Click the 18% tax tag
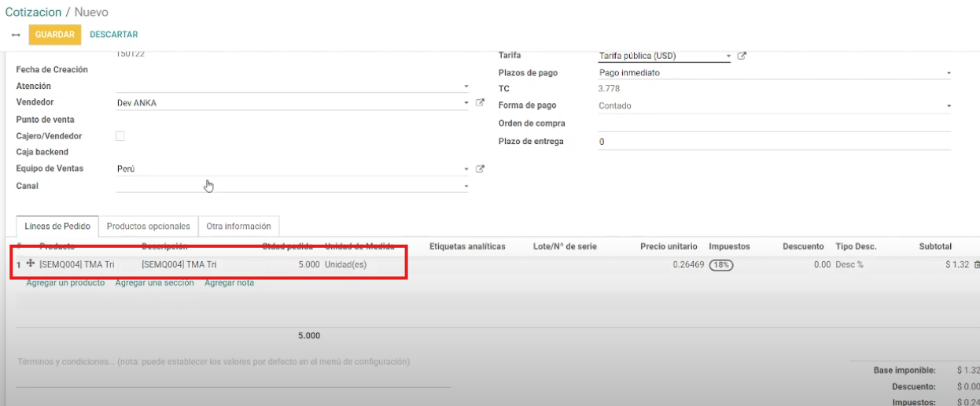The width and height of the screenshot is (980, 406). click(x=720, y=265)
